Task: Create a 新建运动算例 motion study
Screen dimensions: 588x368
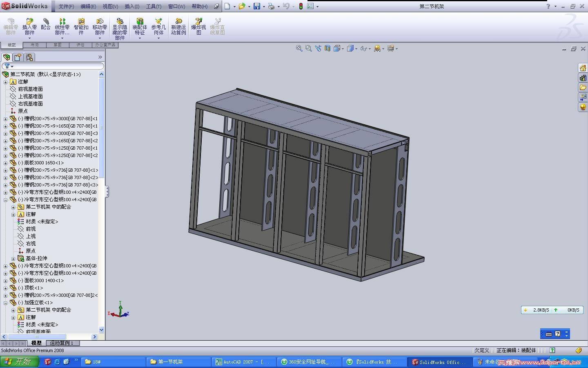Action: [178, 27]
